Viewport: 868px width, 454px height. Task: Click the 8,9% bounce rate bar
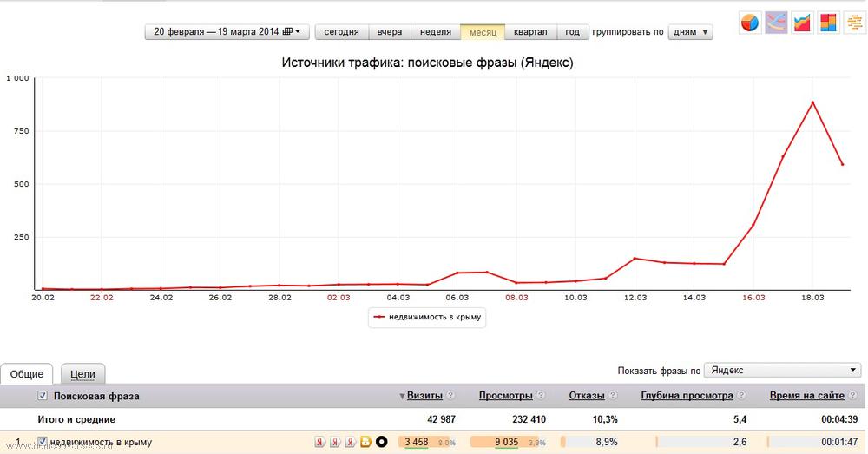coord(590,442)
